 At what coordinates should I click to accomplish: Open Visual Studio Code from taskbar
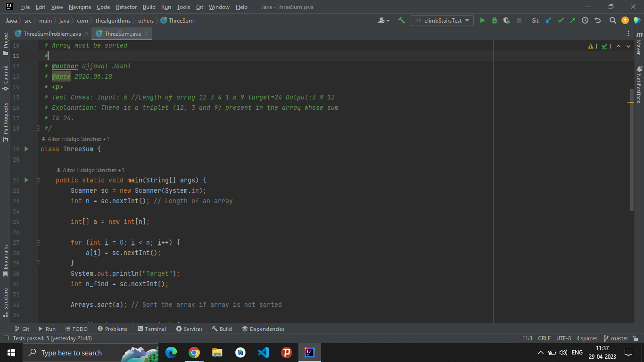[264, 353]
